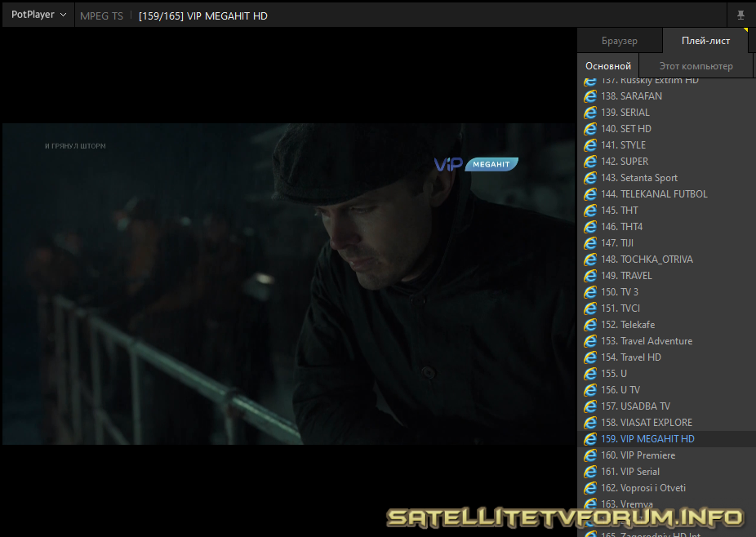The height and width of the screenshot is (537, 756).
Task: Open the PotPlayer main menu dropdown
Action: [38, 15]
